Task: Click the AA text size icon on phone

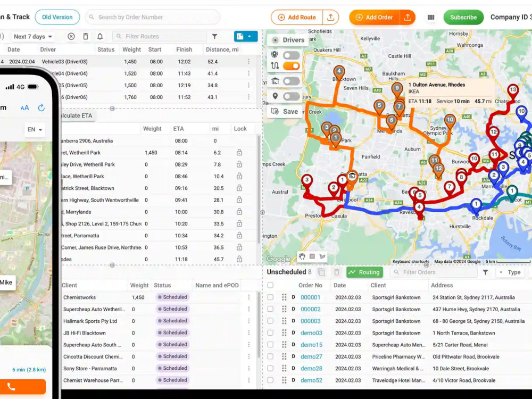Action: (x=24, y=108)
